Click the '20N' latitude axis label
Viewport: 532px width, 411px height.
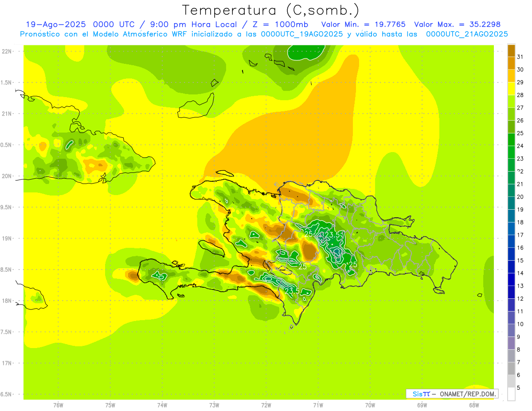[7, 176]
